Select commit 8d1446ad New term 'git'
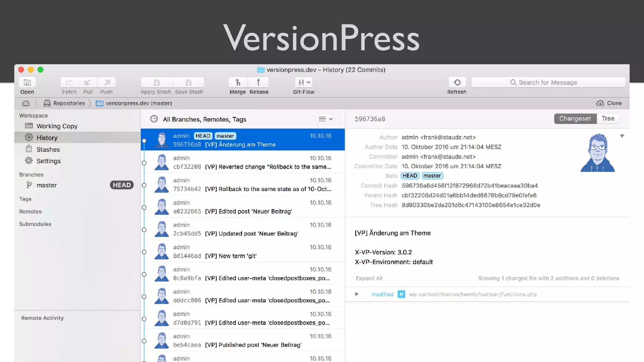 click(x=243, y=251)
